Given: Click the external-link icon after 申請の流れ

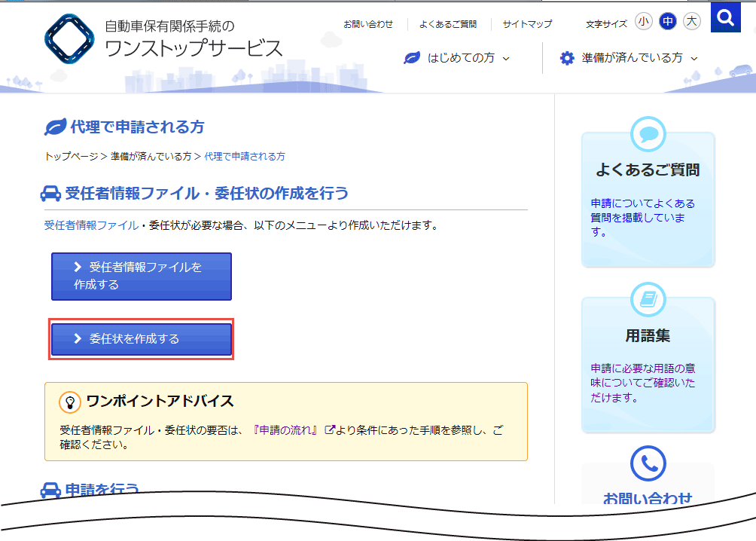Looking at the screenshot, I should tap(330, 429).
